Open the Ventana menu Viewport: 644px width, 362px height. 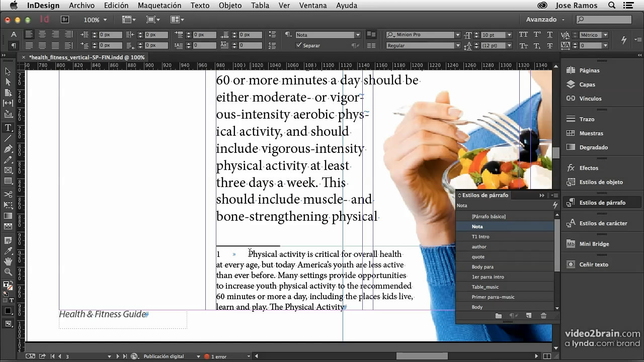pos(313,6)
